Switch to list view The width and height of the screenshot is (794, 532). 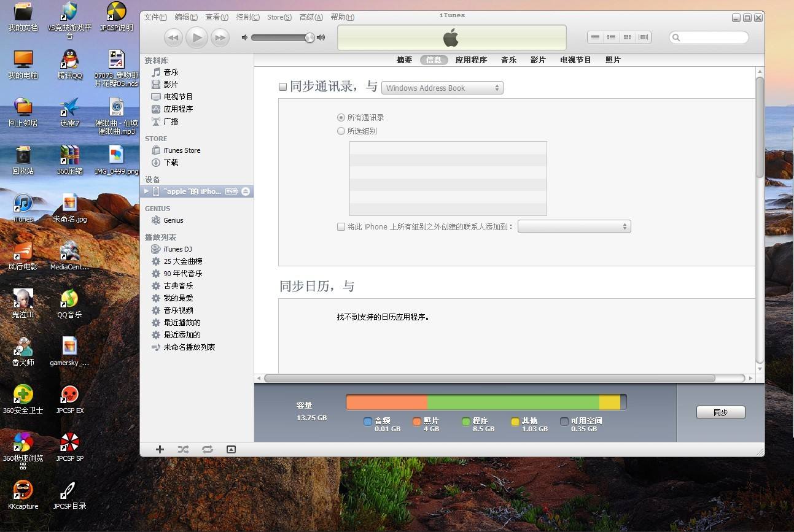point(595,37)
